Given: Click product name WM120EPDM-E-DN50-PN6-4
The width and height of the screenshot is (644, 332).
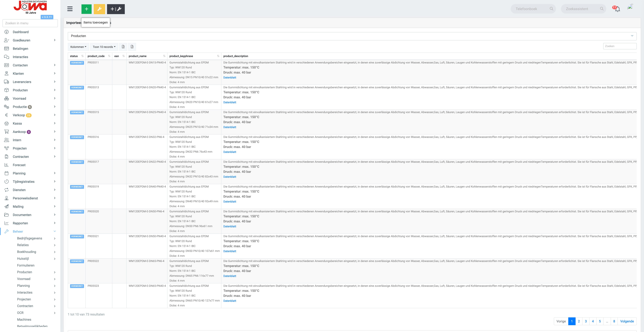Looking at the screenshot, I should [x=147, y=212].
